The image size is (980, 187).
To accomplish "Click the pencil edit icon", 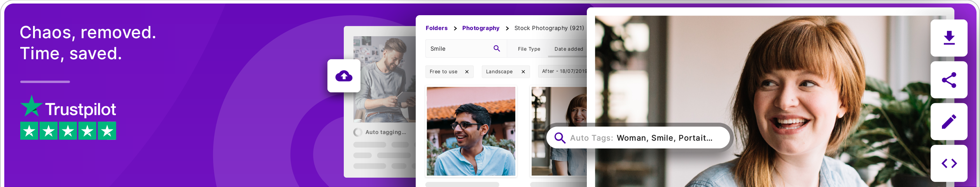I will click(x=949, y=122).
